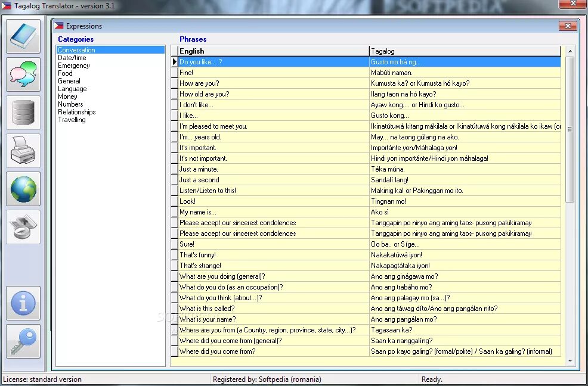Click 'License: standard version' in status bar
588x386 pixels.
42,379
